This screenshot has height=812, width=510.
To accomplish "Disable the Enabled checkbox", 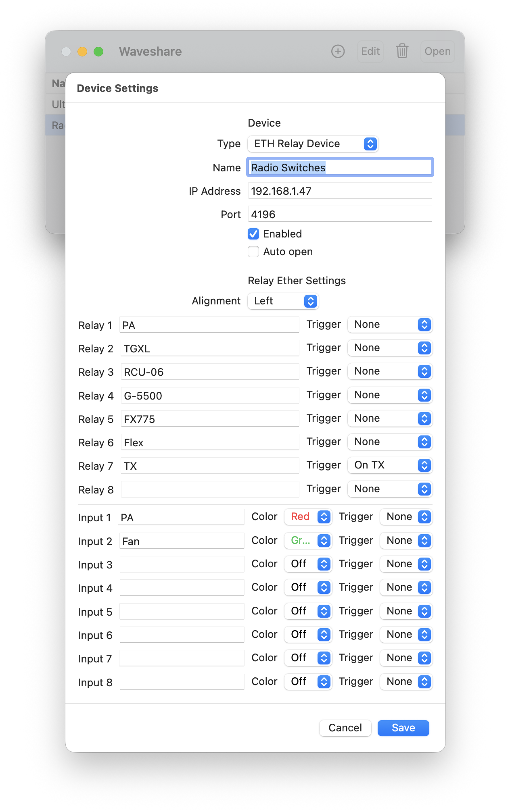I will pos(253,234).
